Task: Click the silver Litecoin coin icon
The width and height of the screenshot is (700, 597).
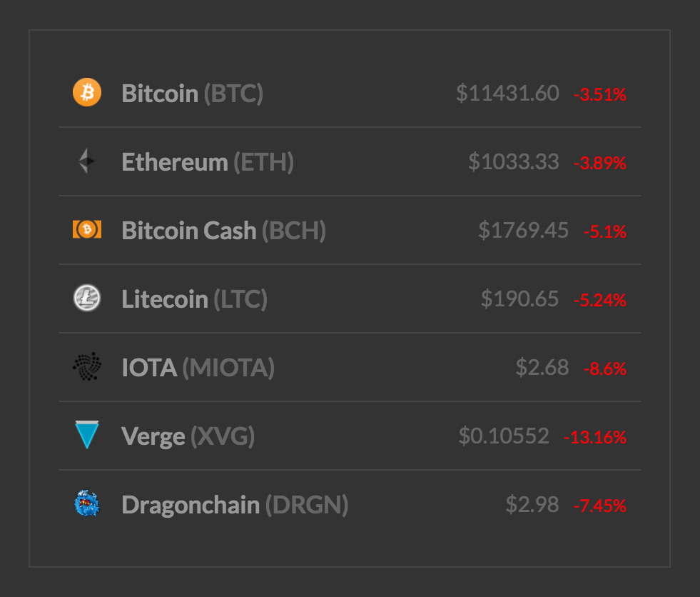Action: coord(87,298)
